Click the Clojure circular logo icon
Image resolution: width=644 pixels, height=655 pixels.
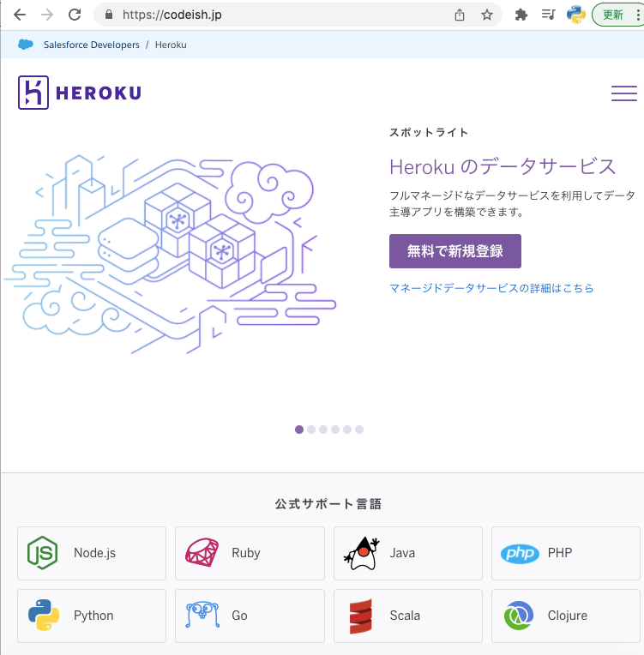click(519, 616)
